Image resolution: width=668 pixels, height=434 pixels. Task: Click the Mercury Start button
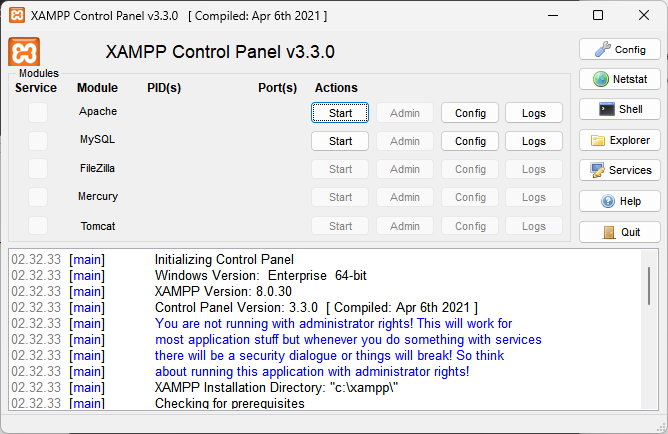point(340,197)
